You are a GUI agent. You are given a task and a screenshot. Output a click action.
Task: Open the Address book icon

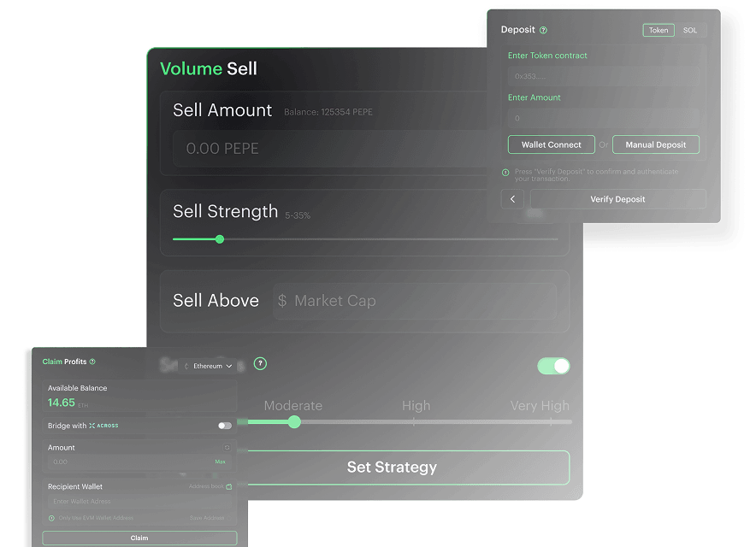point(229,487)
